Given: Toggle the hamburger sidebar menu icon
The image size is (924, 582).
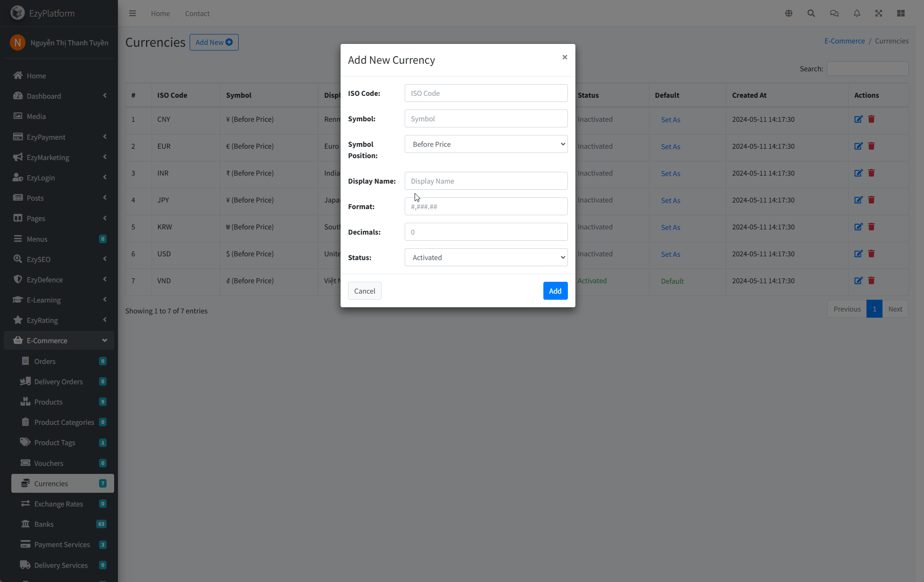Looking at the screenshot, I should (133, 13).
